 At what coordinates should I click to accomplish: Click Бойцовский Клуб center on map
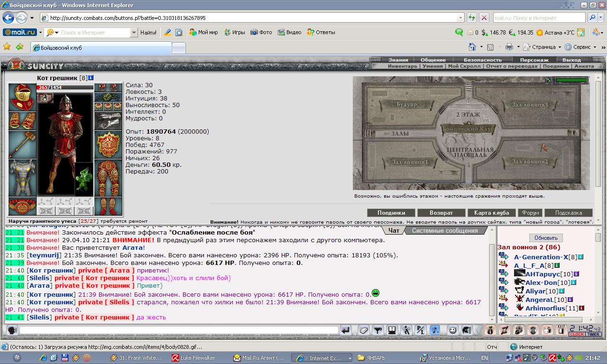point(468,129)
